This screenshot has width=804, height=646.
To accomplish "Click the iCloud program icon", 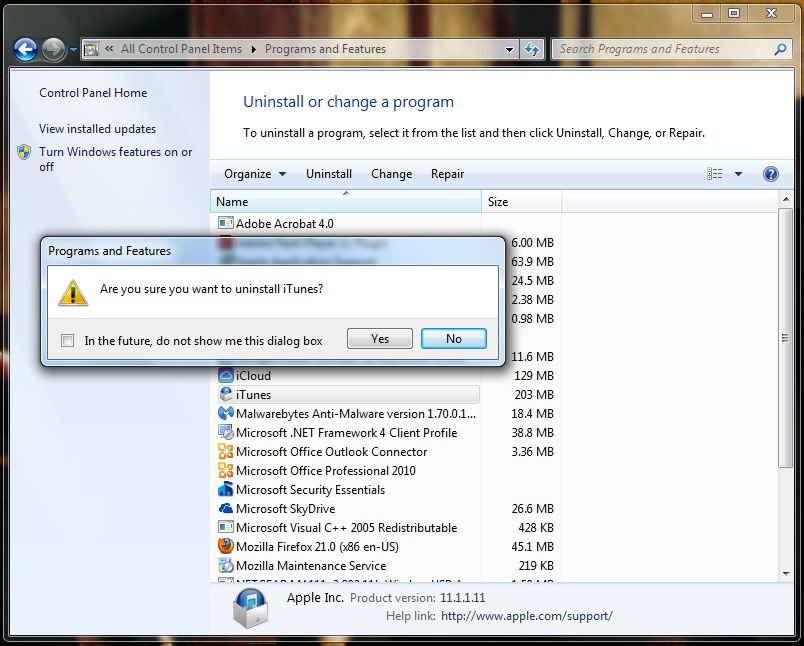I will [x=226, y=376].
